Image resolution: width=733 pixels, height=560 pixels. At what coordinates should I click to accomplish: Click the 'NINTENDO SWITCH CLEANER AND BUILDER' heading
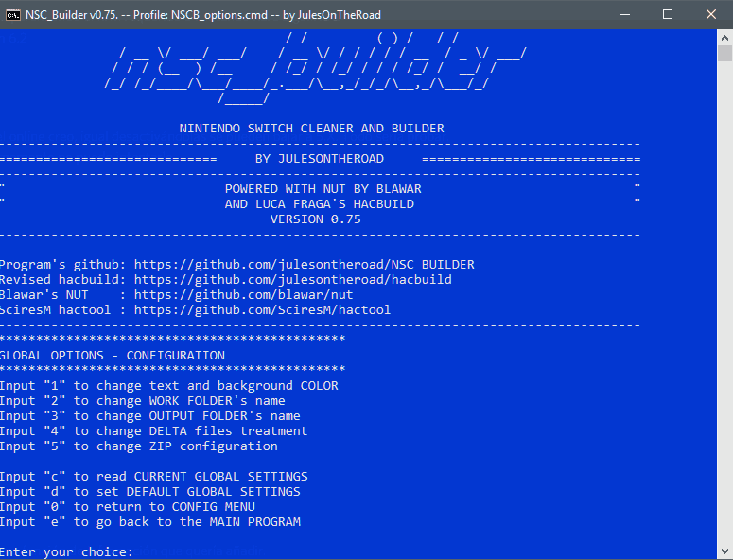pos(312,129)
